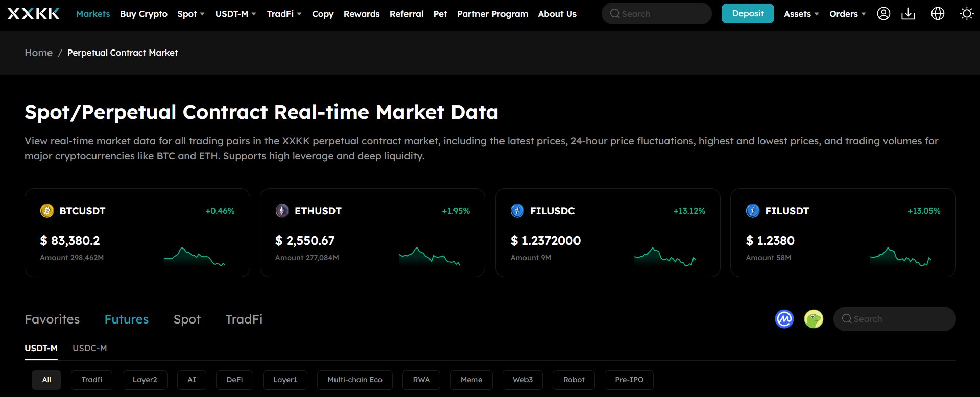Viewport: 980px width, 397px height.
Task: Click the magnifier icon in the market search box
Action: [847, 319]
